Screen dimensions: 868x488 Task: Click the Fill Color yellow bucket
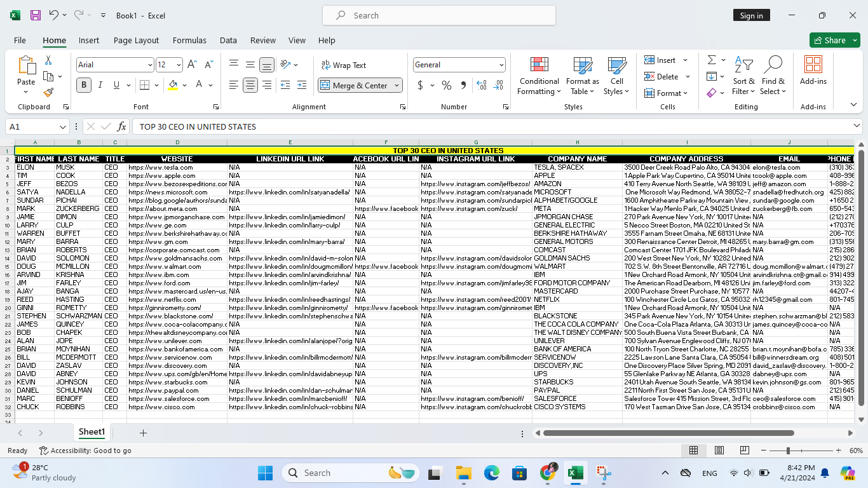(x=173, y=85)
